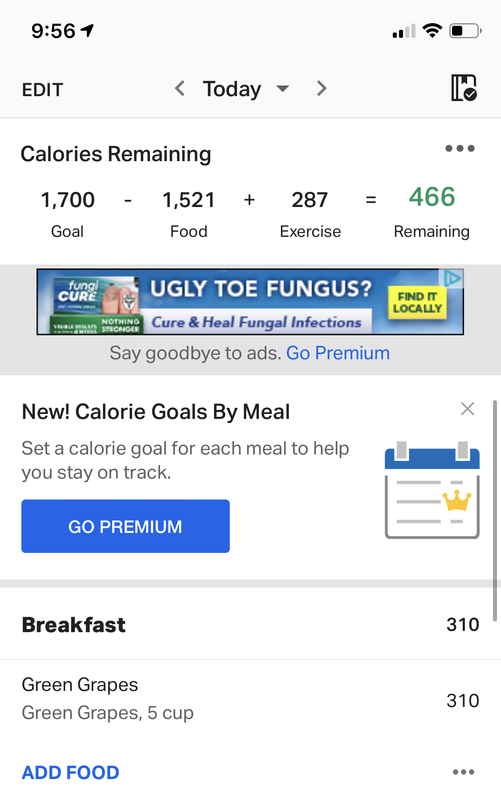Tap the vertical scrollbar on the right

pyautogui.click(x=494, y=511)
